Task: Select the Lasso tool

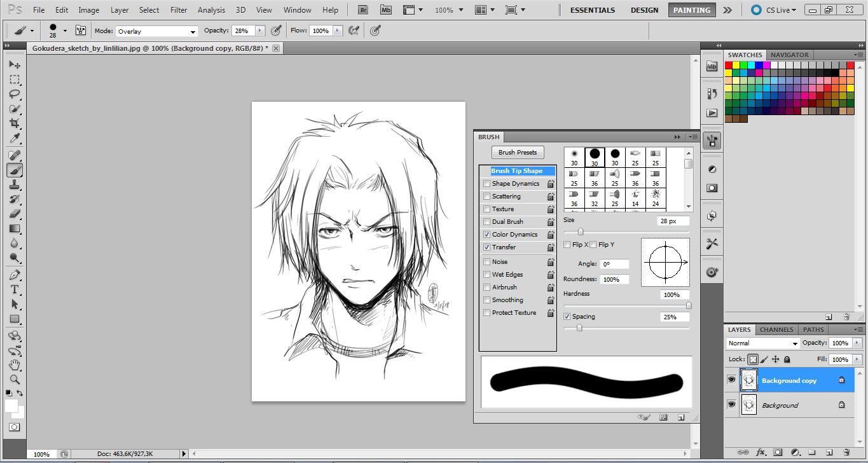Action: click(x=15, y=94)
